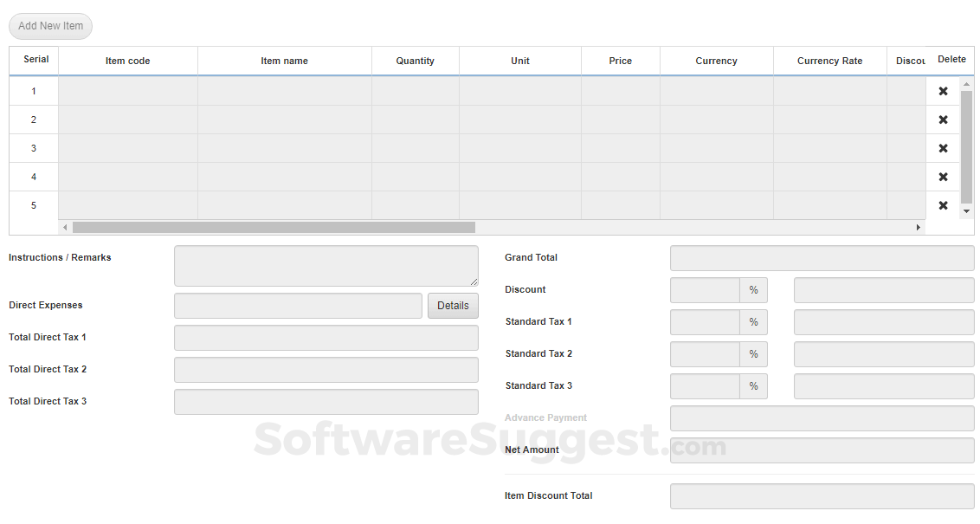Remove row 3 with the X icon
Image resolution: width=980 pixels, height=524 pixels.
click(x=943, y=148)
